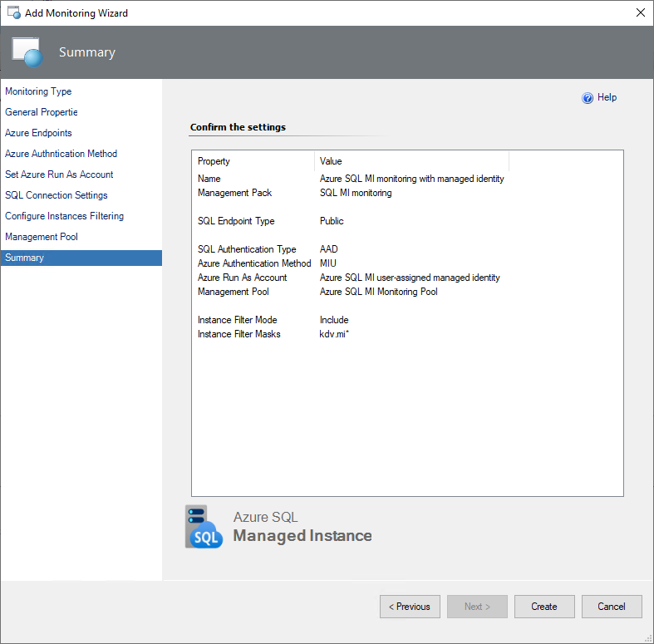Click the Previous button
The height and width of the screenshot is (644, 654).
point(410,607)
